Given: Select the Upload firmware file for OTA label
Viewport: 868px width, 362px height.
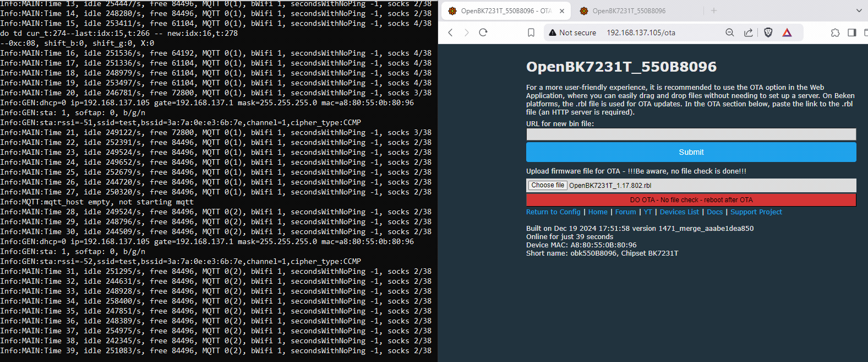Looking at the screenshot, I should [x=636, y=171].
